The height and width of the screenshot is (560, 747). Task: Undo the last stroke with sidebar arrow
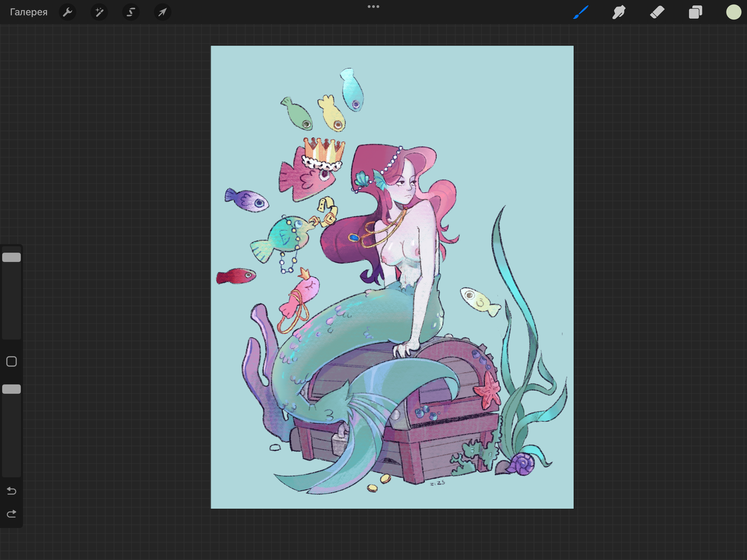11,491
